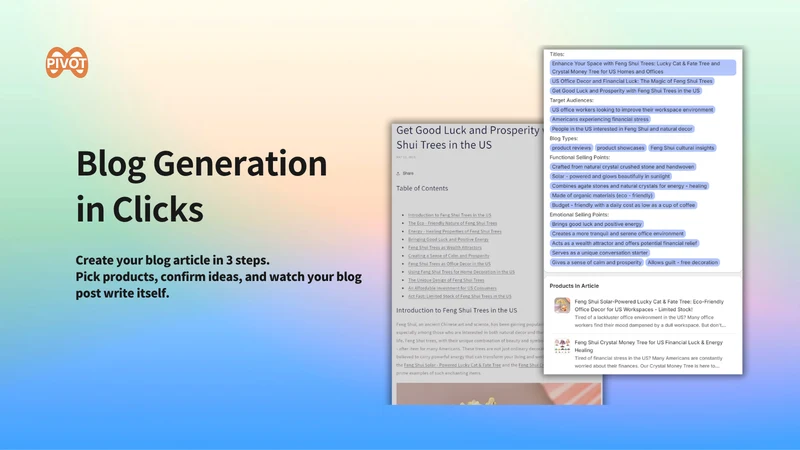Screen dimensions: 800x450
Task: Select 'Crafted from natural crystal crushed stone' tag
Action: 623,167
